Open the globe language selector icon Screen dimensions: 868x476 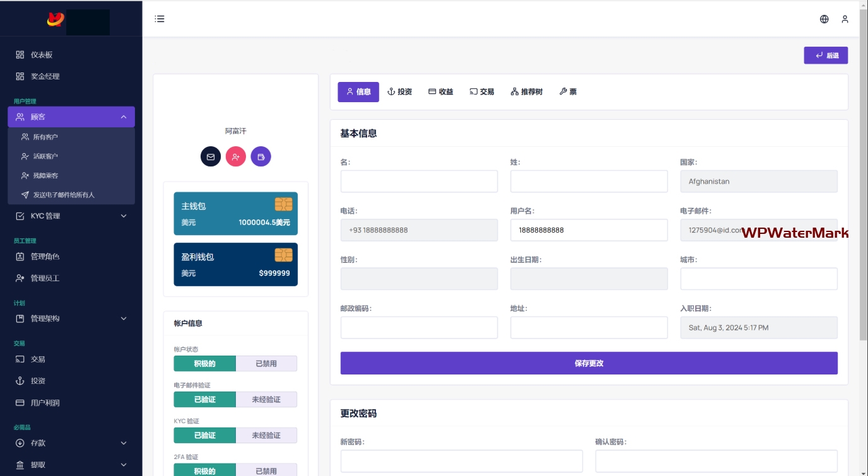click(x=824, y=19)
